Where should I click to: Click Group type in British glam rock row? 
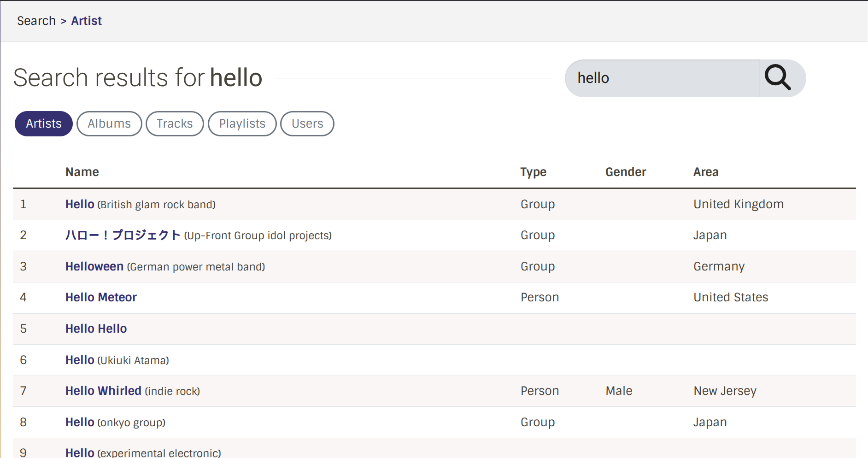538,204
